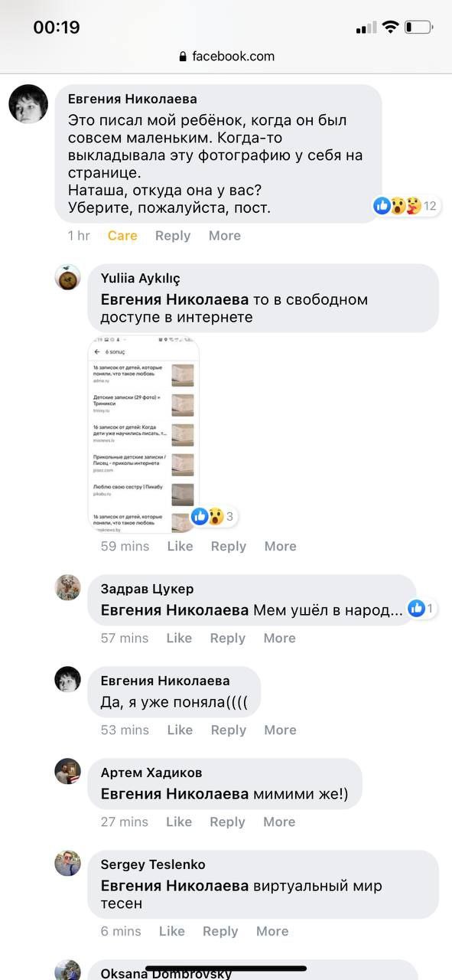
Task: Open Артем Хадиков's profile avatar
Action: pos(68,771)
